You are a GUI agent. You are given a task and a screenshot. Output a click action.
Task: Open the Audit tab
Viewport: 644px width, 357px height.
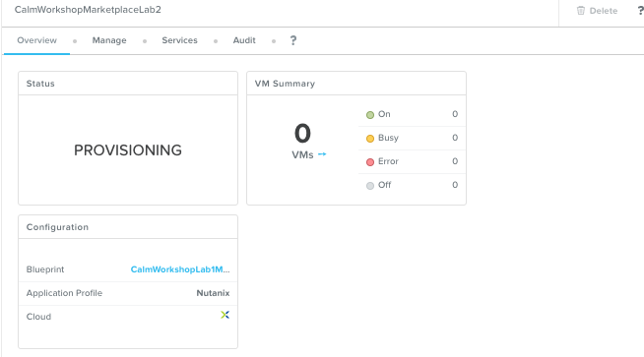click(x=244, y=40)
